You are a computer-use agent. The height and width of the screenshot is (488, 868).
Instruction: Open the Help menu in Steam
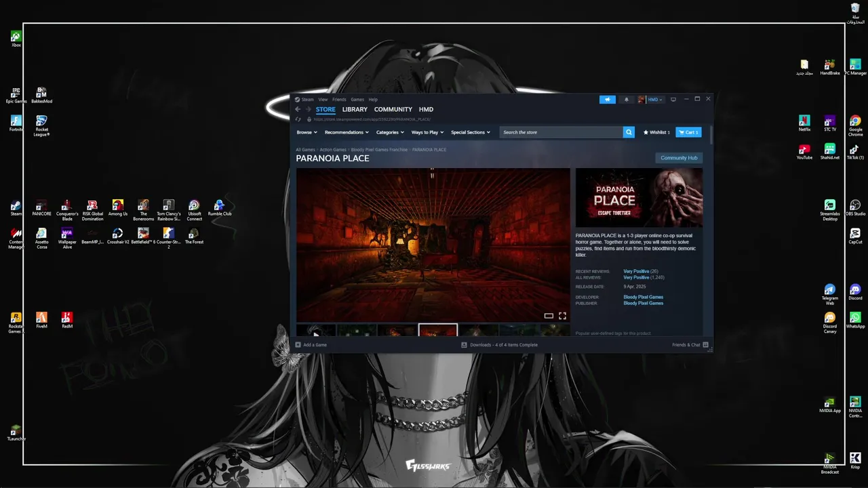pos(373,100)
